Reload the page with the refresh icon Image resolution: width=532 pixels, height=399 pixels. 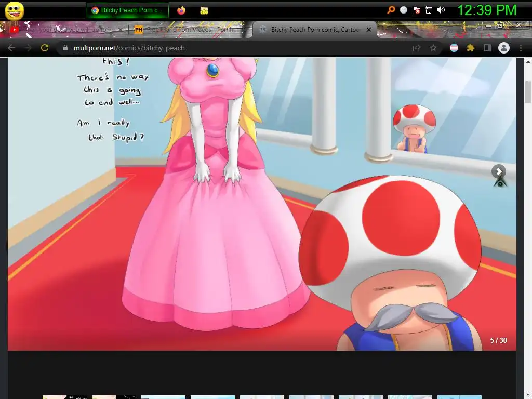[x=45, y=48]
